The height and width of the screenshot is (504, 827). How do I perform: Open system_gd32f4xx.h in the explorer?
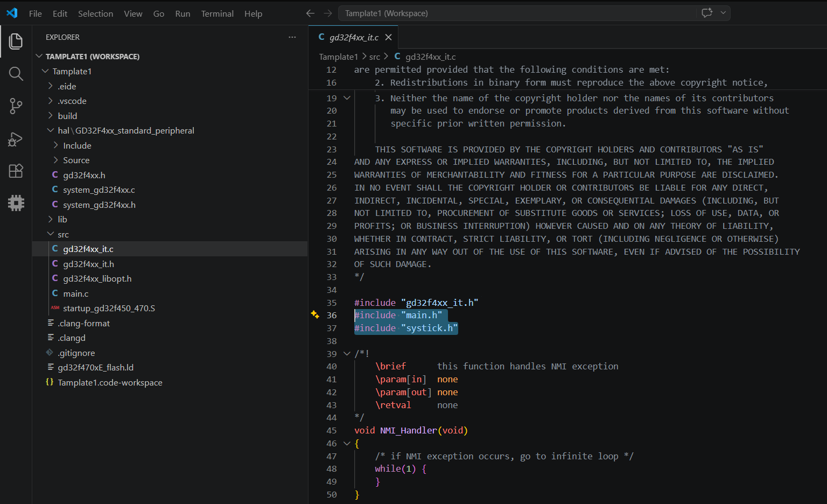click(x=99, y=205)
